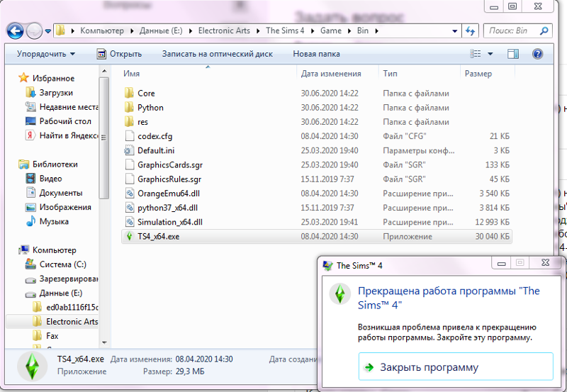567x392 pixels.
Task: Expand the arrow after the 'Bin' breadcrumb
Action: pyautogui.click(x=377, y=31)
